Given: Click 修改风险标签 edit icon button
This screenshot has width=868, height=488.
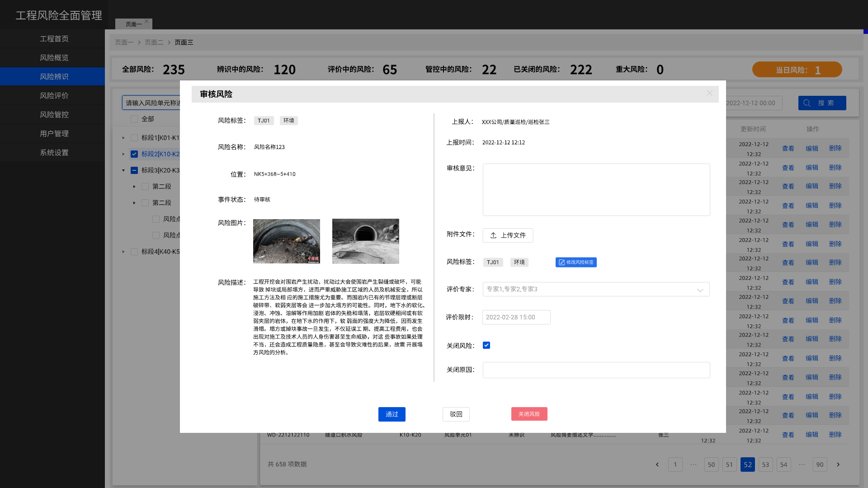Looking at the screenshot, I should point(576,263).
